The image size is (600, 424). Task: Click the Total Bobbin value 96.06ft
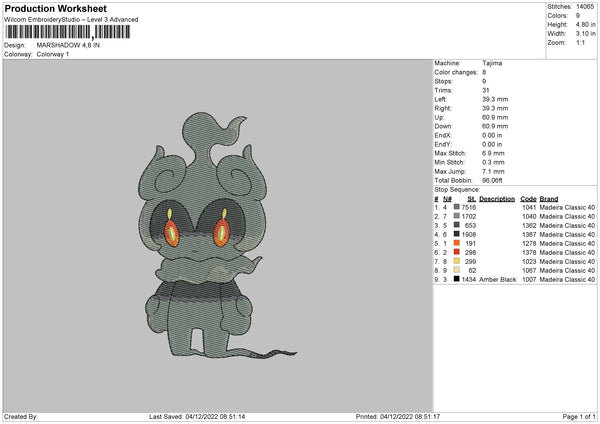click(492, 180)
